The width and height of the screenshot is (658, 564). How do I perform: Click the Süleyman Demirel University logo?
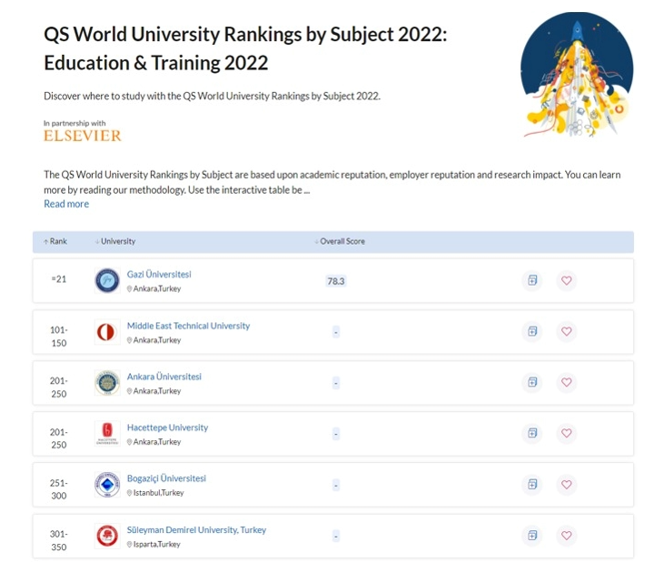(x=107, y=536)
